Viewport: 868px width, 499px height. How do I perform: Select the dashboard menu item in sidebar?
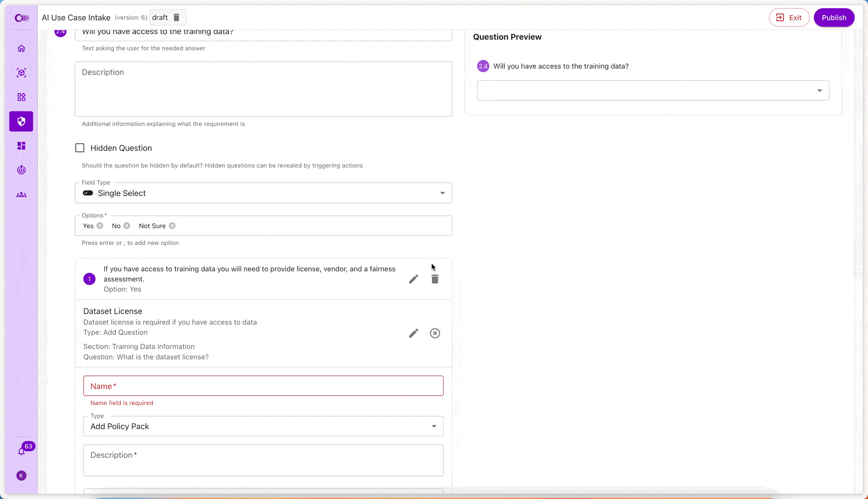click(21, 145)
